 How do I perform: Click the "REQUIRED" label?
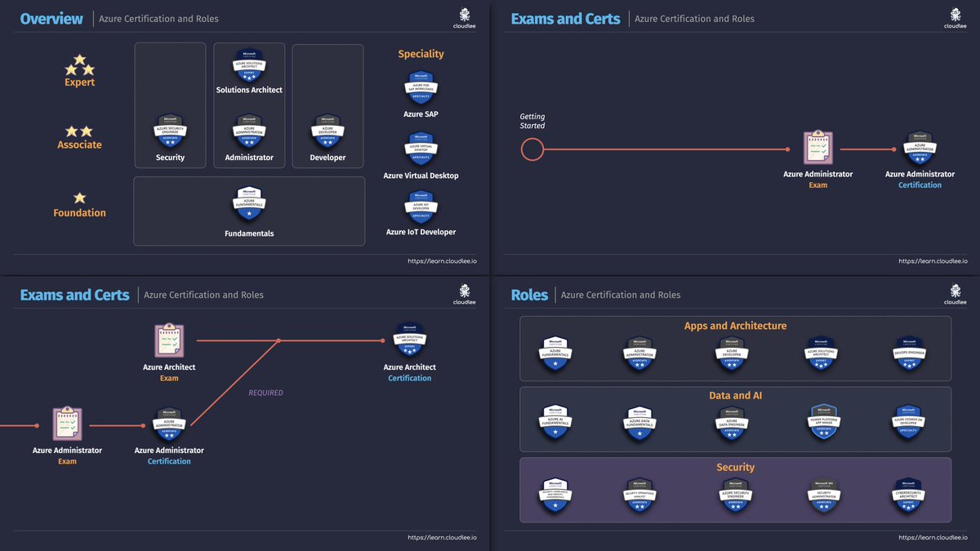(266, 393)
